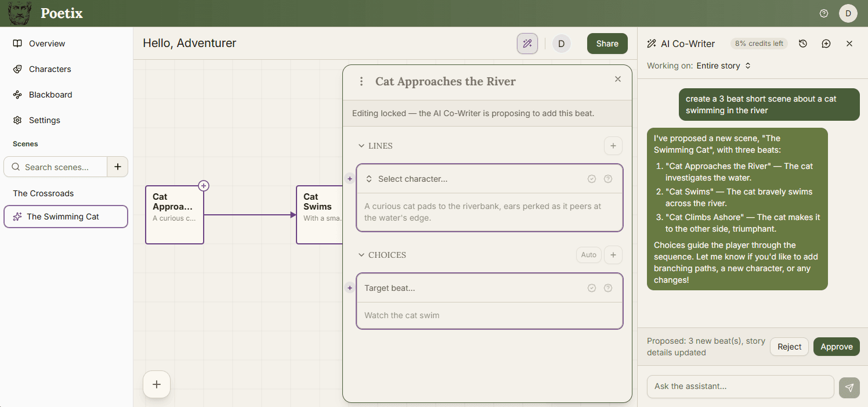Add a new scene with plus button
This screenshot has width=868, height=407.
(x=118, y=167)
